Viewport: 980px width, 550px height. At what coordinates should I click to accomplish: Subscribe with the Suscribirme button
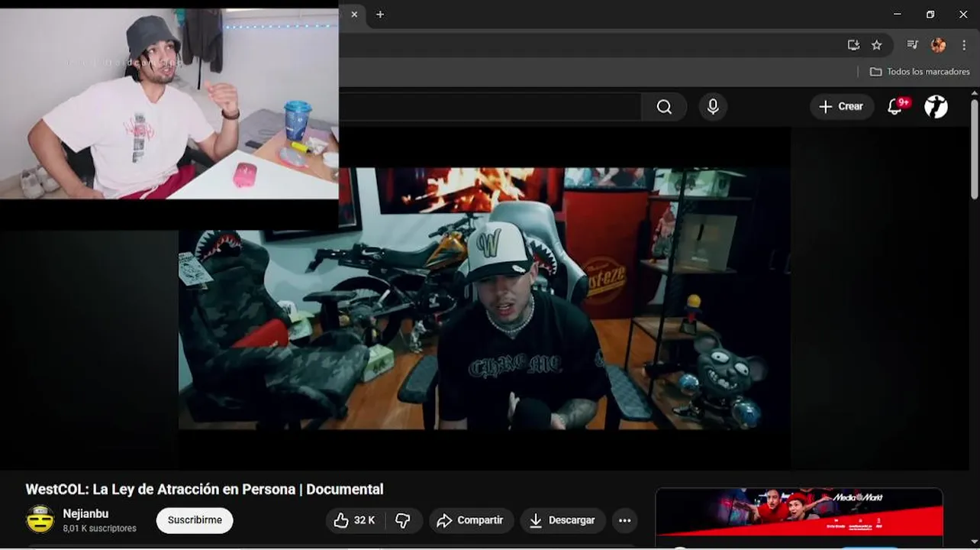tap(195, 520)
